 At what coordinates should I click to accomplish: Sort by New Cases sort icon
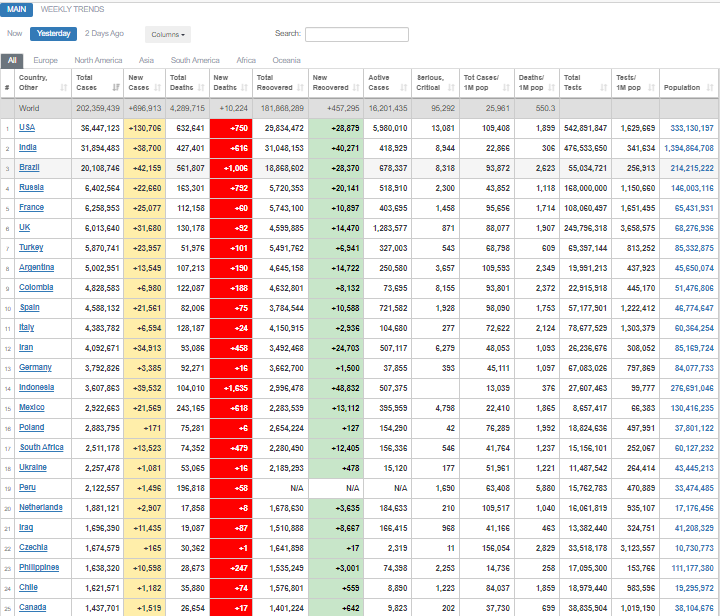pos(158,87)
